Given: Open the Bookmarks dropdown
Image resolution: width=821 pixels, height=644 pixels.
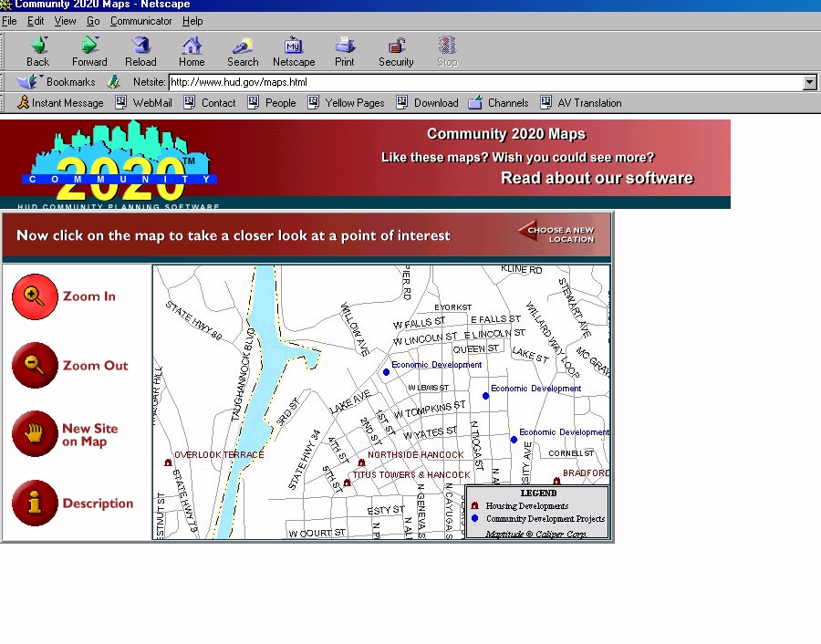Looking at the screenshot, I should [x=60, y=82].
